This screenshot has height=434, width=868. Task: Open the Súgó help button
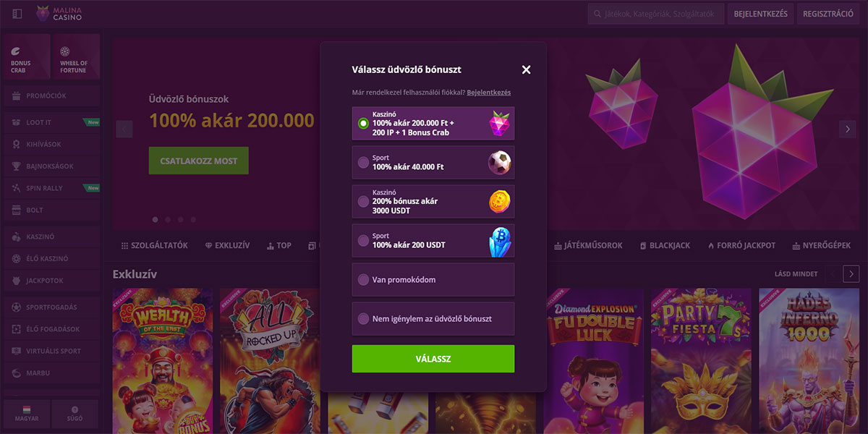coord(75,414)
